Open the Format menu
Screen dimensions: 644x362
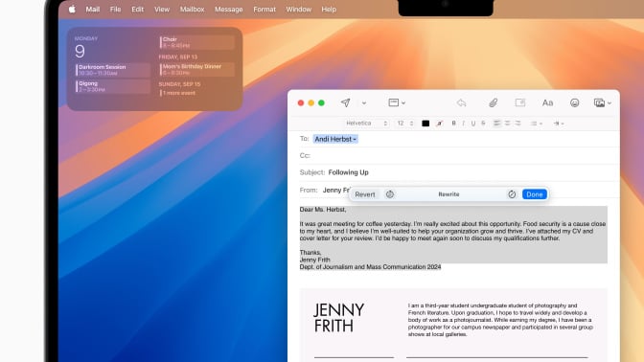264,9
